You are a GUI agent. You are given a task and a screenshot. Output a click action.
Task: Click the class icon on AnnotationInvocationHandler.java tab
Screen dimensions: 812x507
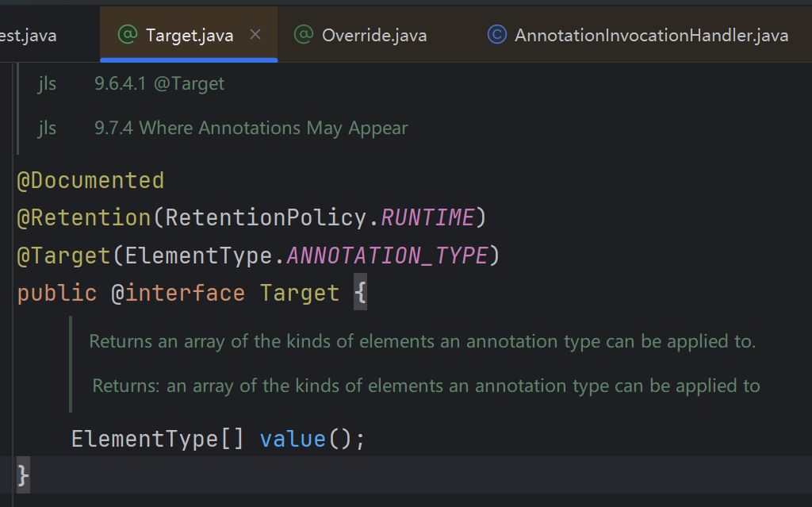pyautogui.click(x=496, y=35)
